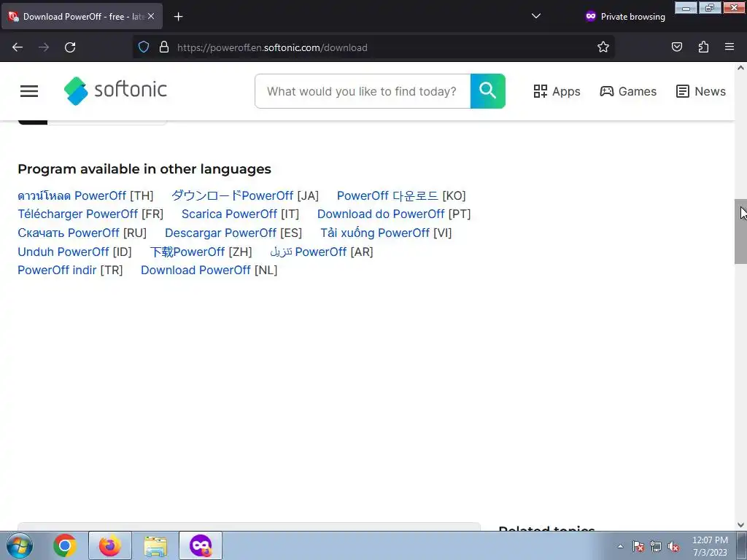Screen dimensions: 747x560
Task: Open Action Center flag icon
Action: pyautogui.click(x=638, y=546)
